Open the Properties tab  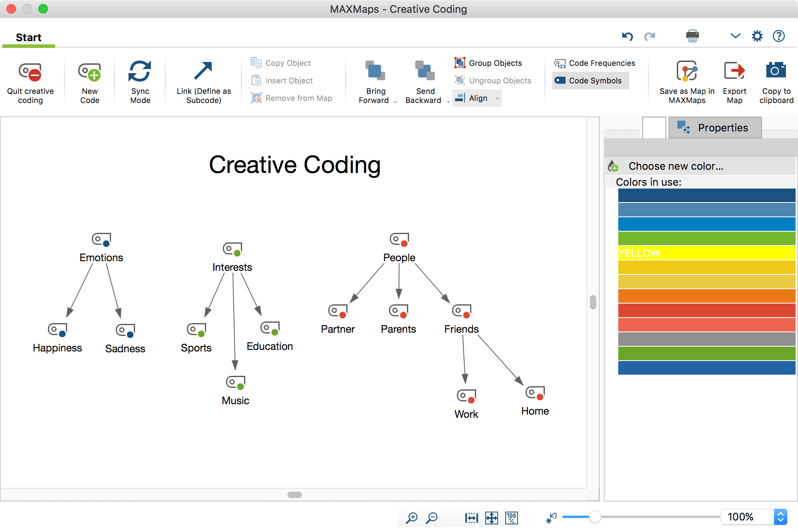[x=715, y=128]
